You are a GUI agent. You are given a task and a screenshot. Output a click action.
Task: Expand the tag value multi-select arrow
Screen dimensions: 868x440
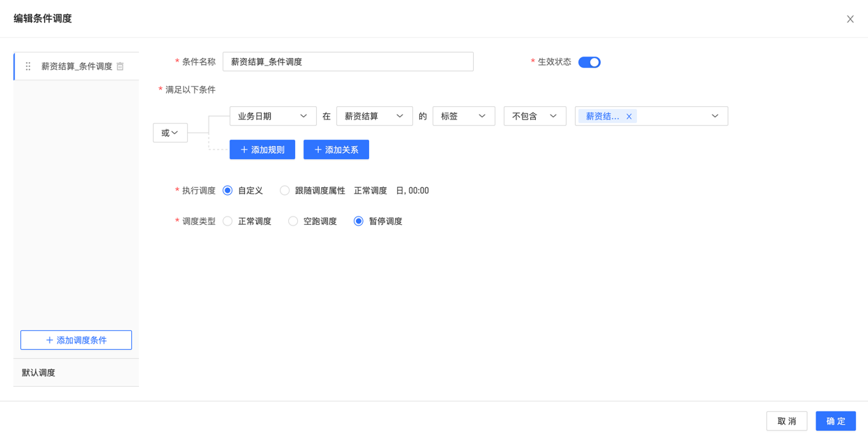click(x=715, y=116)
